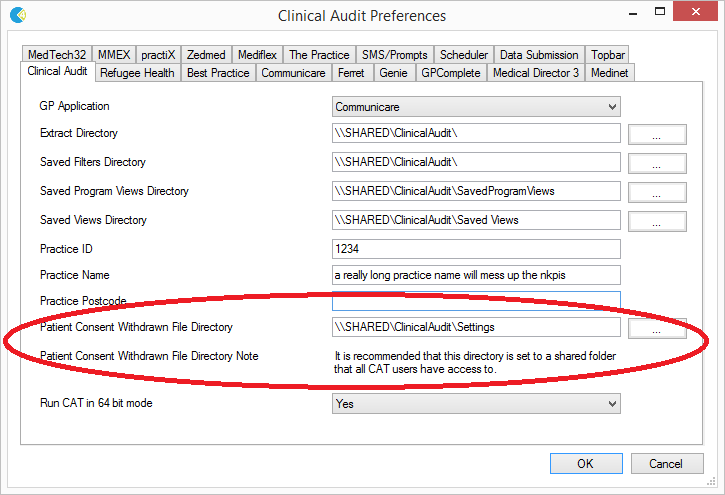Select the Zedmed tab
Viewport: 725px width, 495px height.
pyautogui.click(x=206, y=55)
